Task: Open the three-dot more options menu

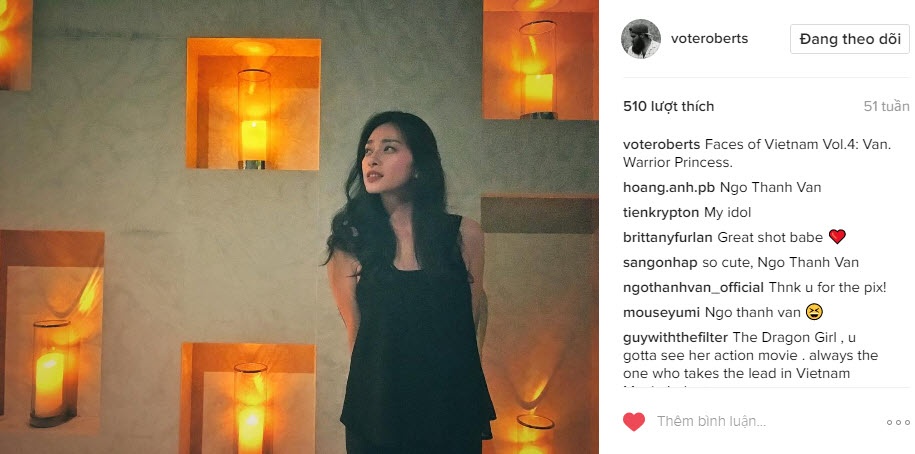Action: [898, 422]
